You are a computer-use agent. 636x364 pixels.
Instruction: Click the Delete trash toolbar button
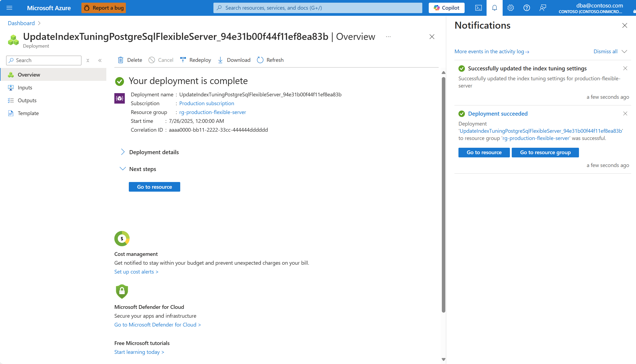[130, 60]
